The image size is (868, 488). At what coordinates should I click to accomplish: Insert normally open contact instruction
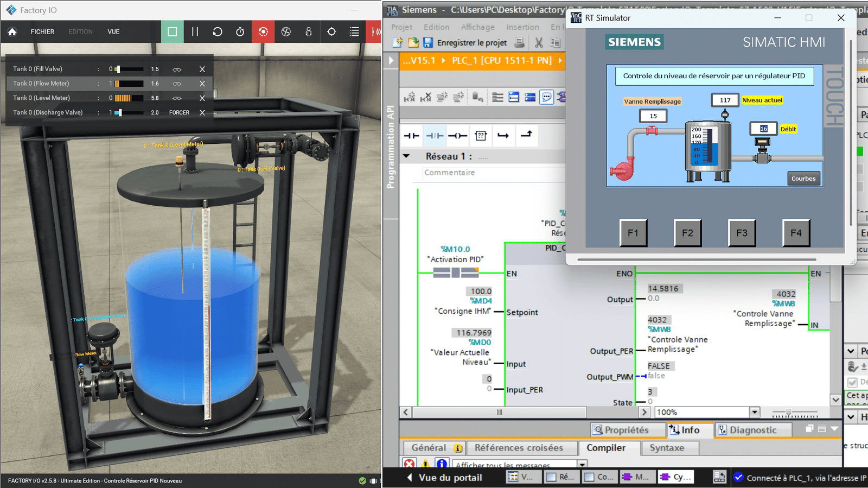click(x=412, y=136)
